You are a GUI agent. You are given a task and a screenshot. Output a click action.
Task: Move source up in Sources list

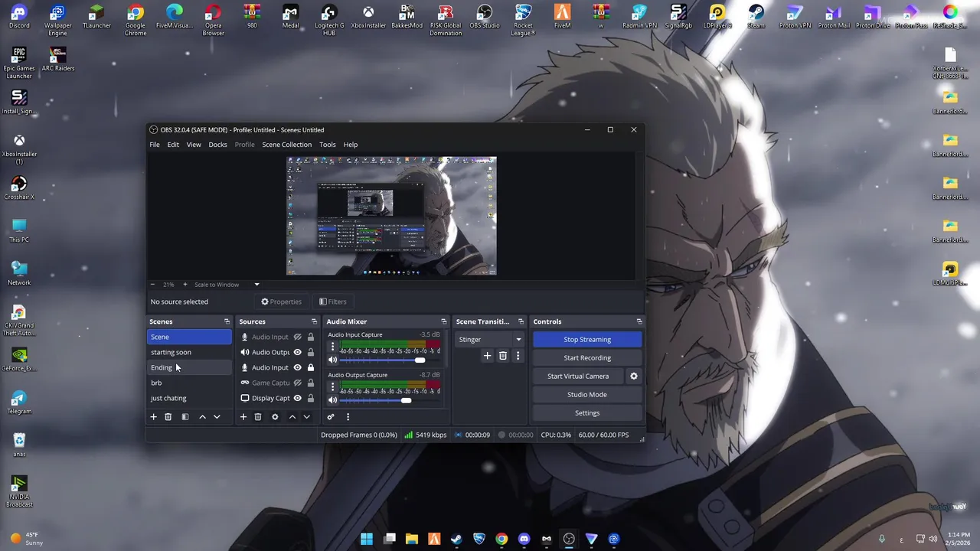click(292, 417)
